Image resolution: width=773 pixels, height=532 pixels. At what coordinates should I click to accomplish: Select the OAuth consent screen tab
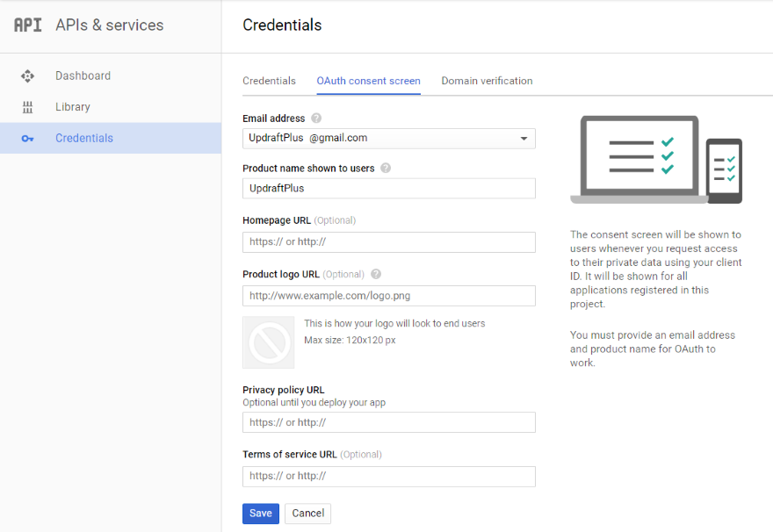pos(368,81)
